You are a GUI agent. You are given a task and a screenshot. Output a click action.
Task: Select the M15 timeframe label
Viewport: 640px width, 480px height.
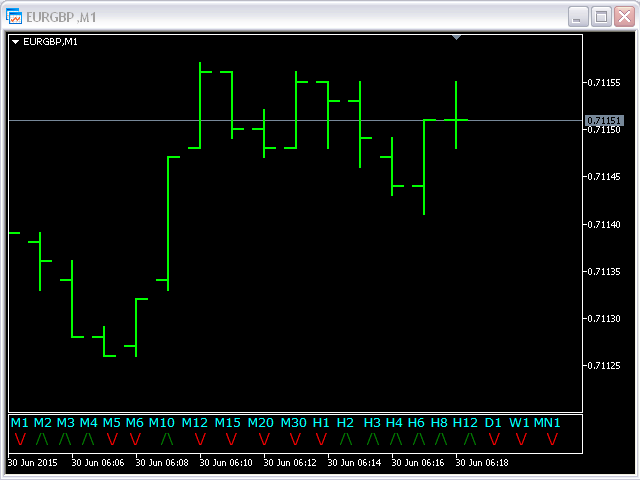click(228, 422)
